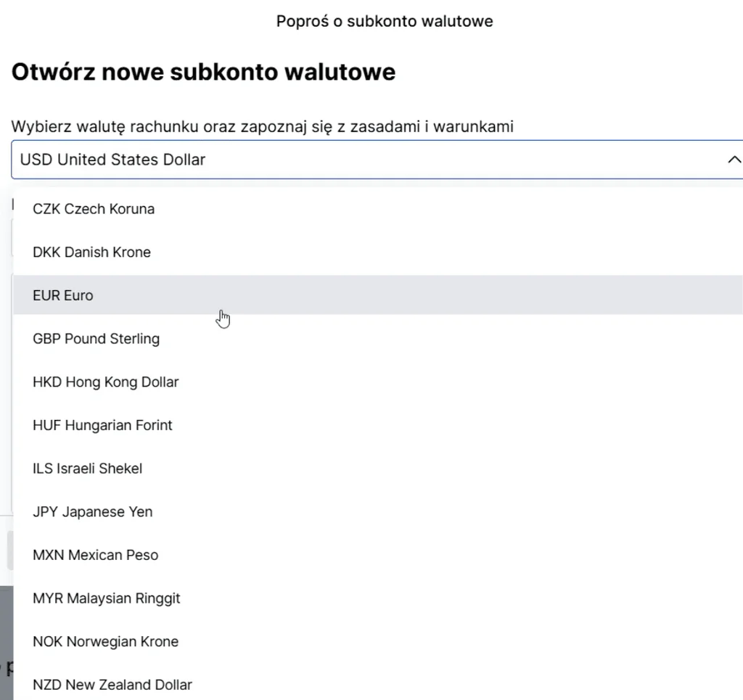743x700 pixels.
Task: Click the 'Otwórz nowe subkonto walutowe' heading
Action: click(203, 72)
